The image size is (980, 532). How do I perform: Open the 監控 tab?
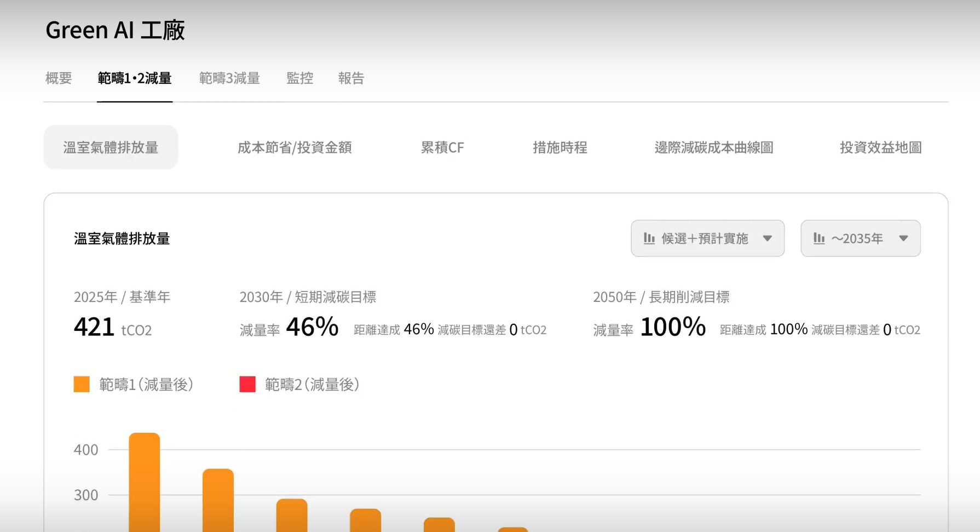pyautogui.click(x=300, y=78)
